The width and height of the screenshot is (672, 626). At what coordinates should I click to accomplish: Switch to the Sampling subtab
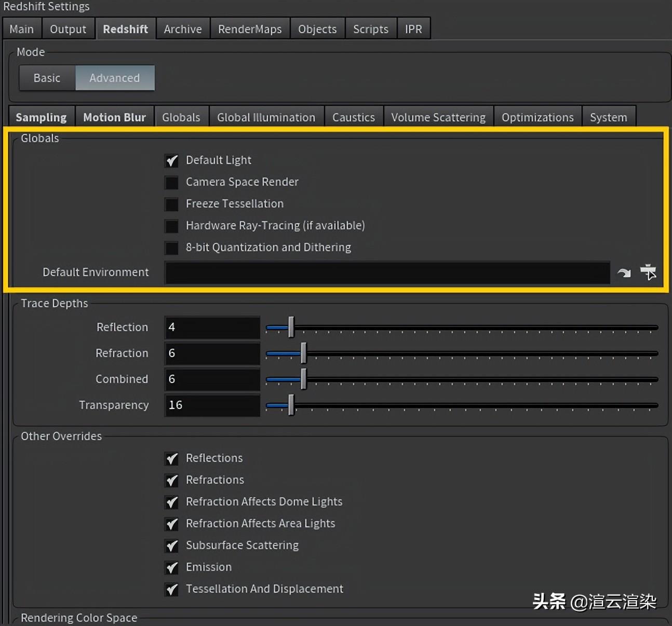coord(42,117)
